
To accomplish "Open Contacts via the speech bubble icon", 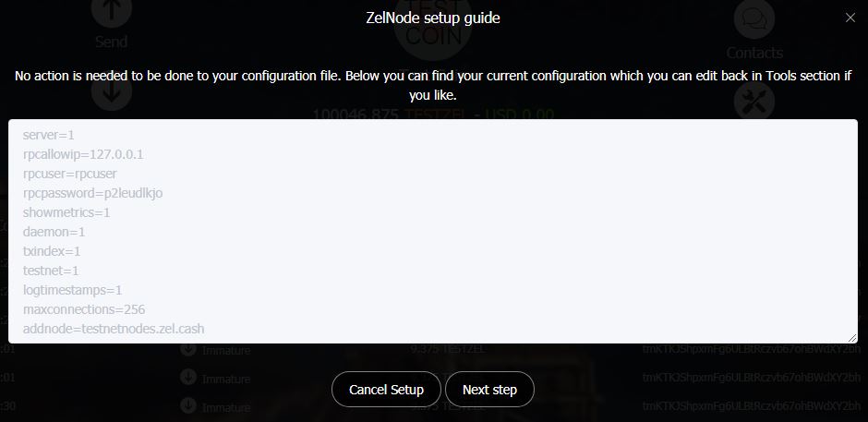I will [x=754, y=19].
